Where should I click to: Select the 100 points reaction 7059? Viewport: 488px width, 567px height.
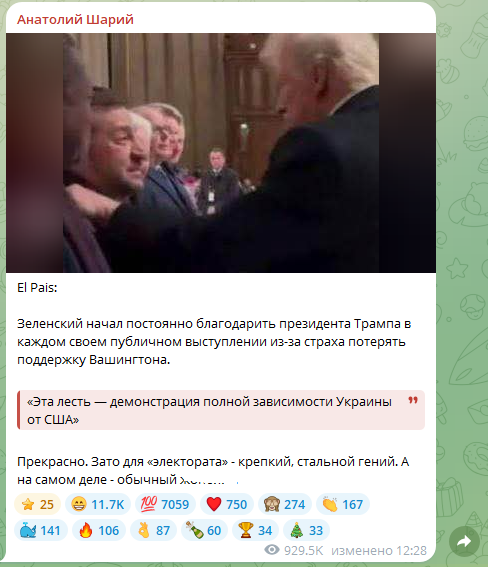(x=165, y=504)
